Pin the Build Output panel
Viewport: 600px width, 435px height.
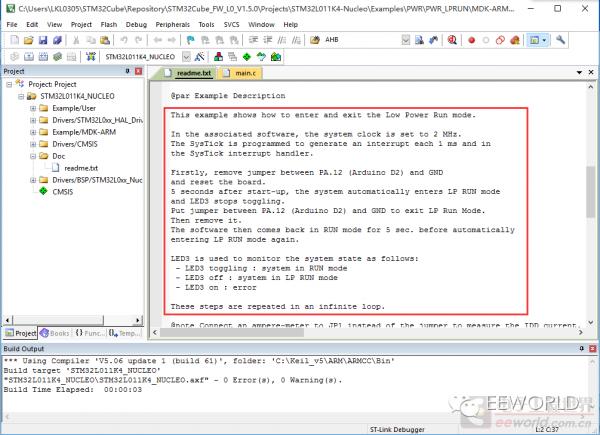[582, 349]
